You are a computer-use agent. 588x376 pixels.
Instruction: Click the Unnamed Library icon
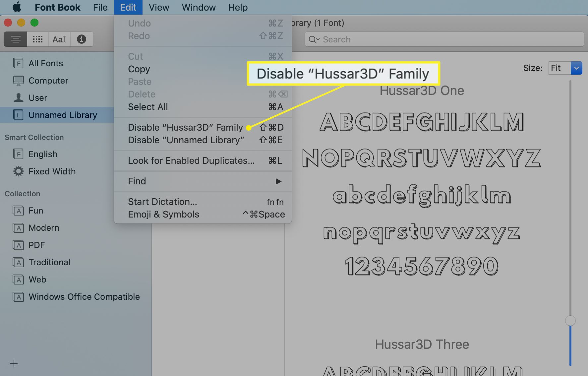click(x=18, y=115)
